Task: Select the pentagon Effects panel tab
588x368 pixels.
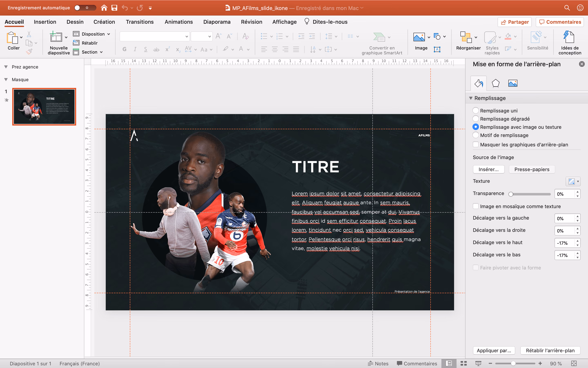Action: coord(496,83)
